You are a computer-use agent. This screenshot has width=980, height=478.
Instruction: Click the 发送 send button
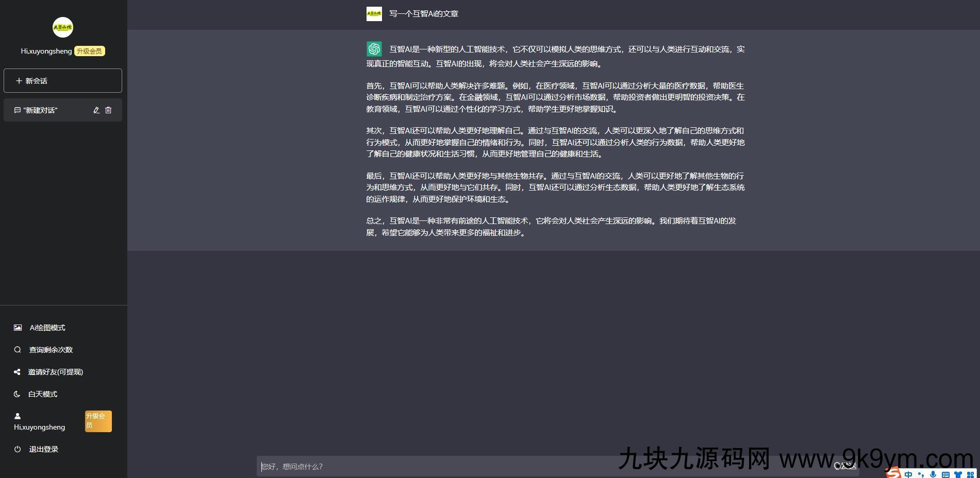(845, 466)
